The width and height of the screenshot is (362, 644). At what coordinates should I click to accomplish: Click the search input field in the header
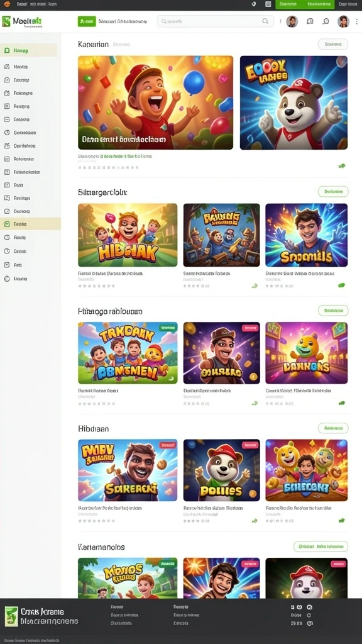point(215,21)
